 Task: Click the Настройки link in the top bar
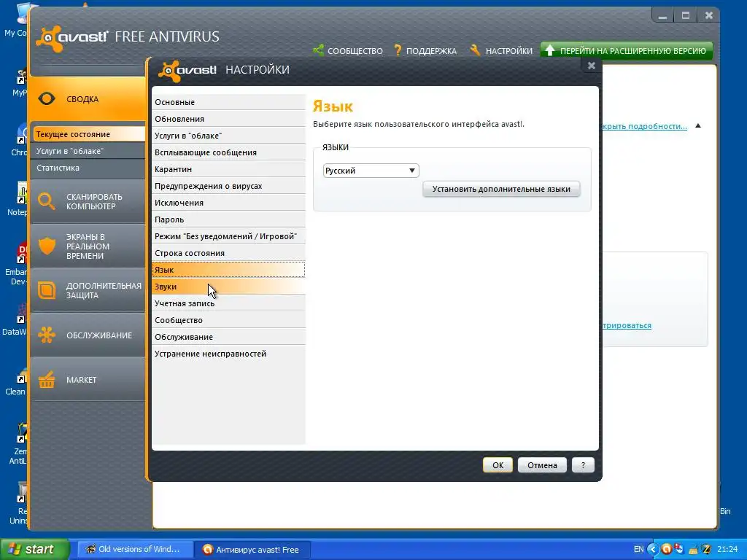click(x=508, y=51)
